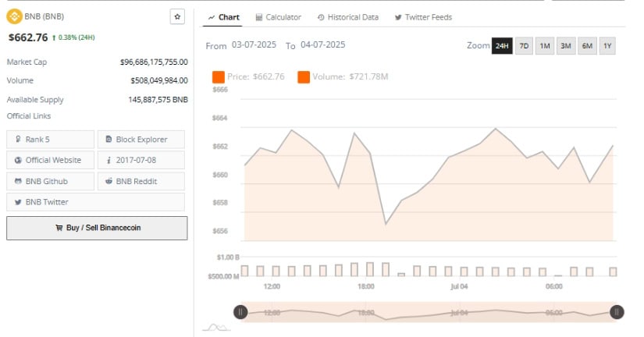Toggle the Price series legend
This screenshot has height=337, width=644.
248,76
